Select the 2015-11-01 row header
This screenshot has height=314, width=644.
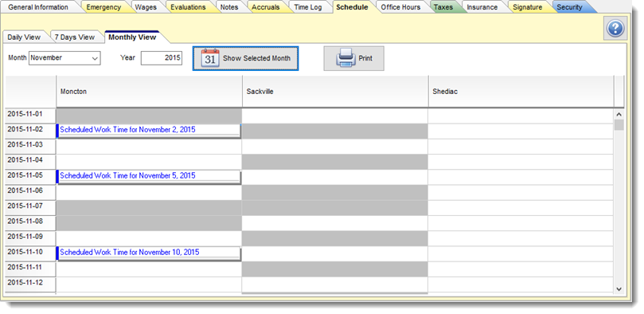pyautogui.click(x=30, y=115)
